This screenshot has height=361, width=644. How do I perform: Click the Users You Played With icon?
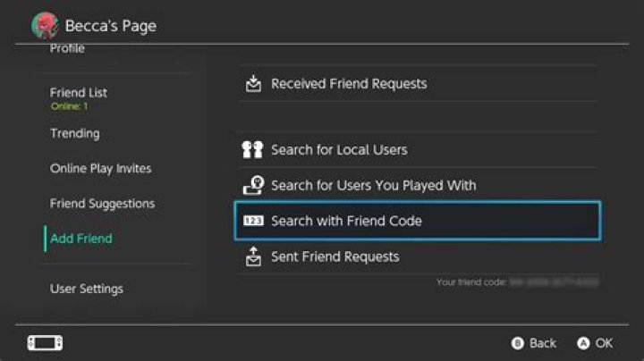pos(253,185)
